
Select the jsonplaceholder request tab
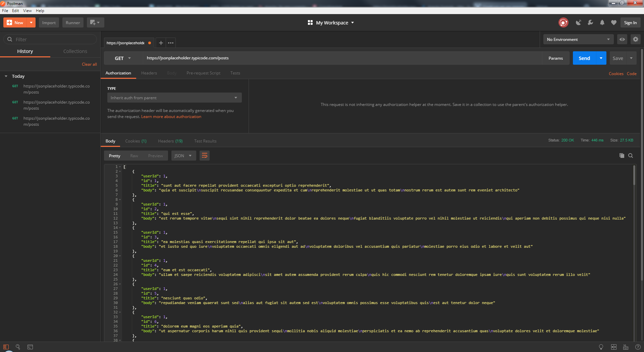click(129, 43)
